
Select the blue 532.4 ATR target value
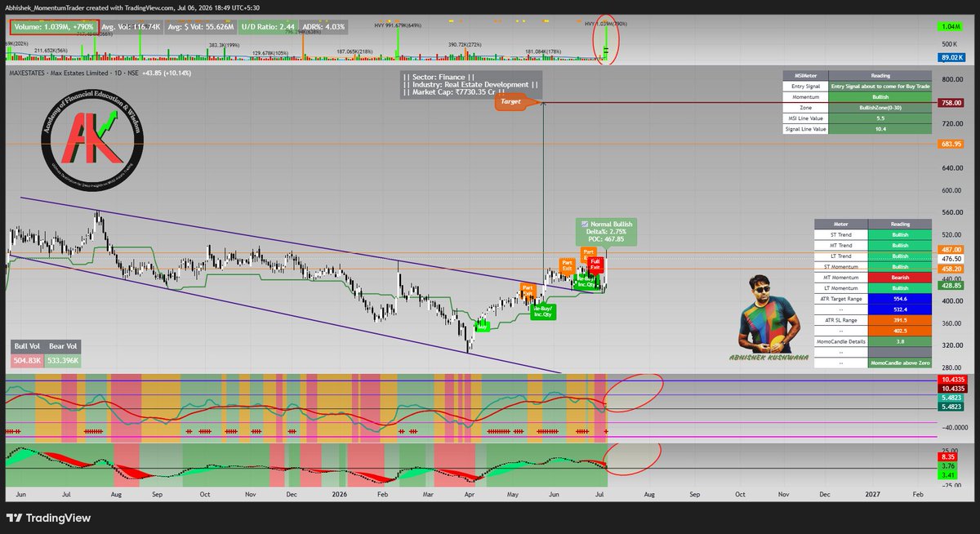(899, 309)
